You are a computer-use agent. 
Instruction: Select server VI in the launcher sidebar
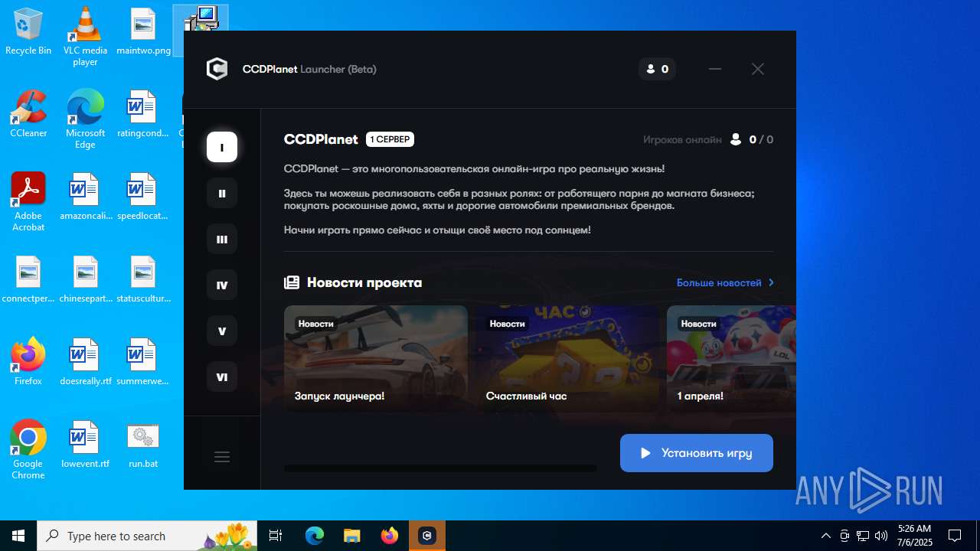click(x=222, y=377)
